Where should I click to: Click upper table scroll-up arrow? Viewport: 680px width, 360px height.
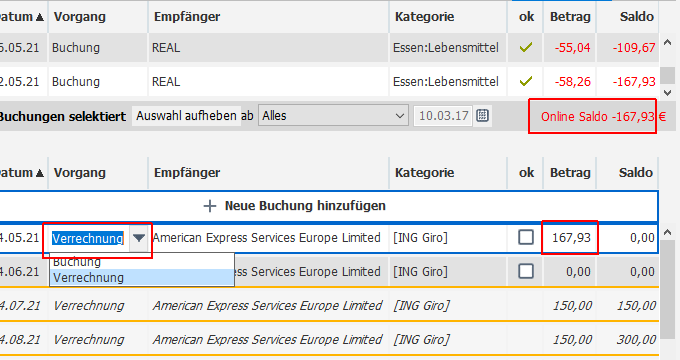[668, 42]
